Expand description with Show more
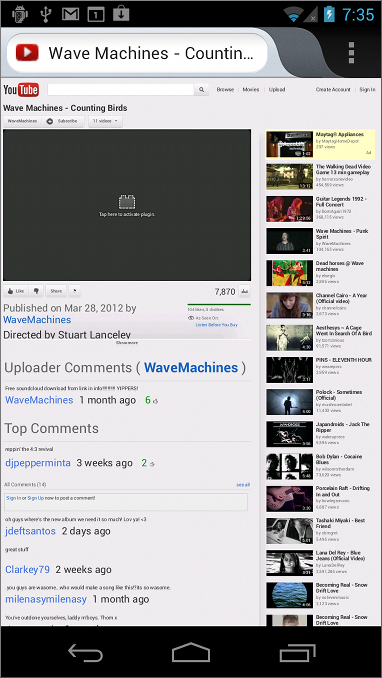The image size is (382, 678). [126, 342]
